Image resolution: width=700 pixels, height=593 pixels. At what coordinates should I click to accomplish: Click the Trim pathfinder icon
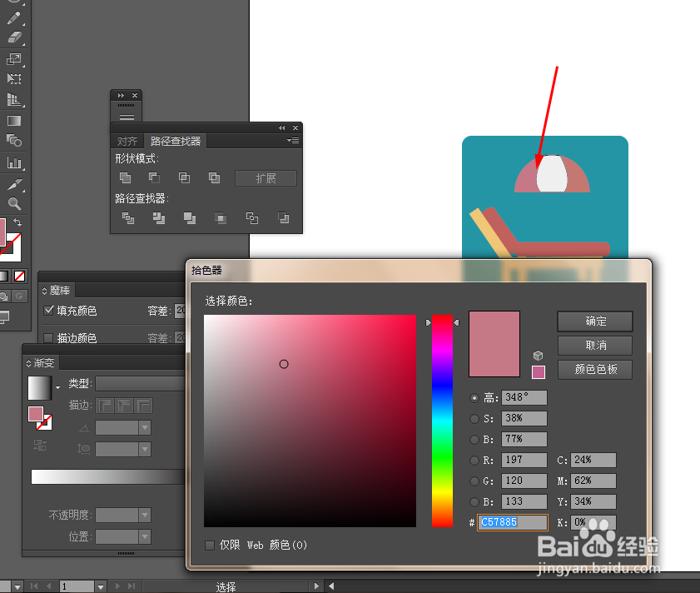158,218
